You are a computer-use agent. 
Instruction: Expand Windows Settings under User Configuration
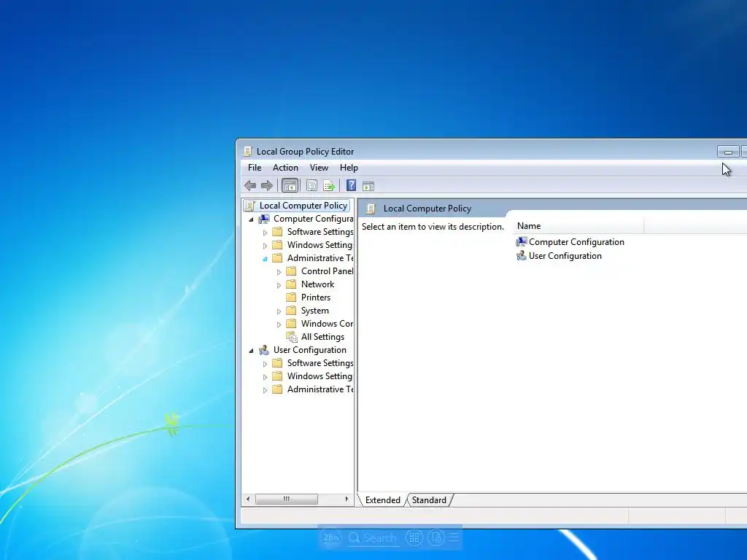point(266,377)
